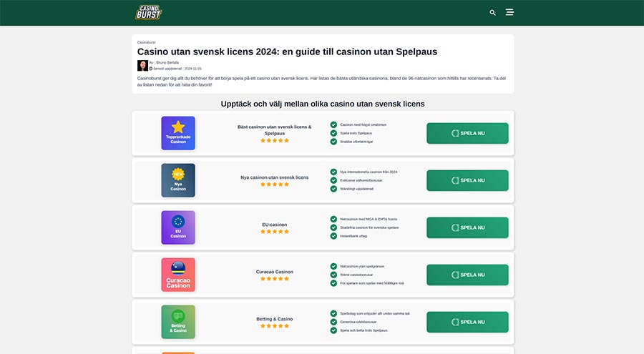The width and height of the screenshot is (644, 354).
Task: Click checkmark beside 'Casinon med högst omdömen'
Action: pyautogui.click(x=333, y=124)
